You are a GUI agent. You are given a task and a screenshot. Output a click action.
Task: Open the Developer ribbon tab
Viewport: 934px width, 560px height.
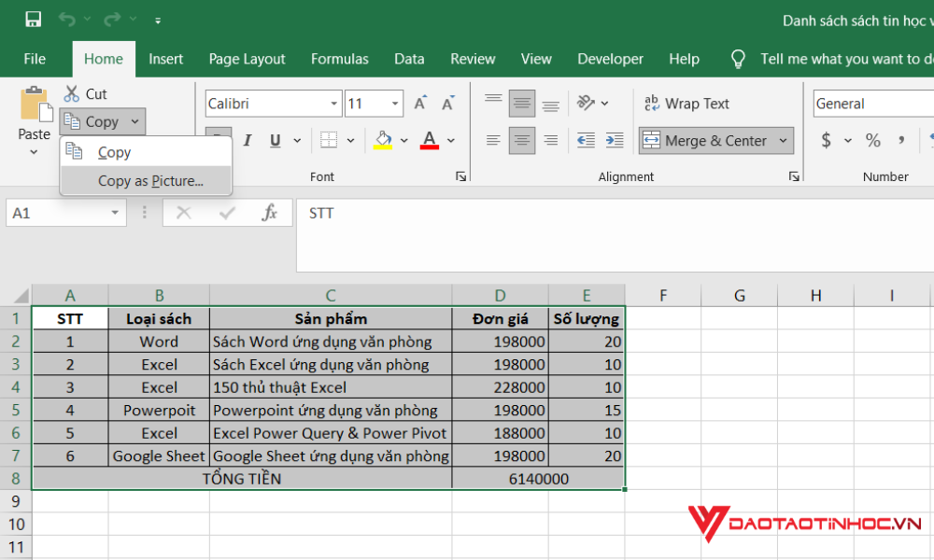[x=610, y=58]
